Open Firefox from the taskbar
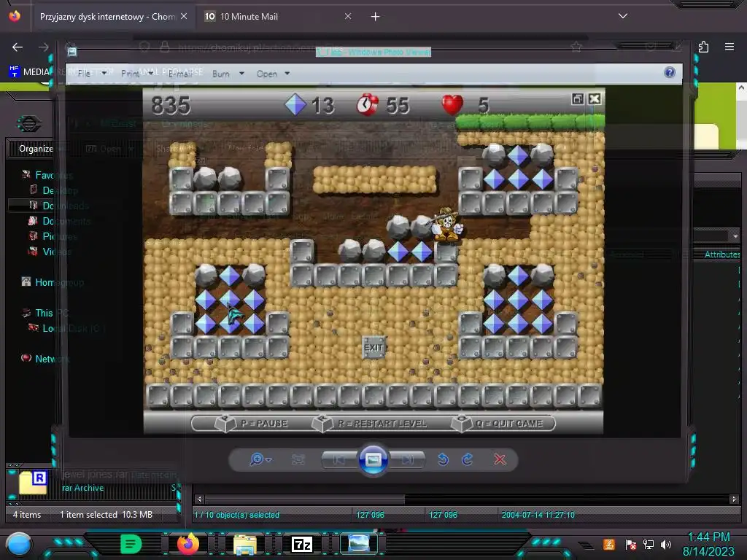This screenshot has width=747, height=560. coord(188,544)
